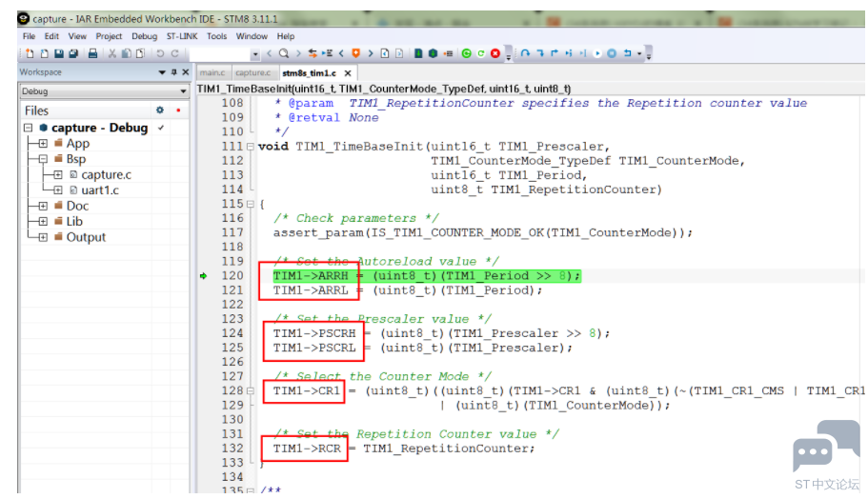This screenshot has height=499, width=868.
Task: Close the stm8s_tim1.c tab
Action: tap(348, 73)
